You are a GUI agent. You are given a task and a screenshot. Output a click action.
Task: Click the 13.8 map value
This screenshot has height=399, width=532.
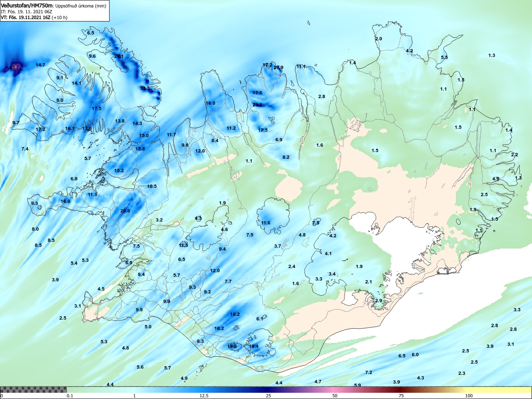(120, 121)
